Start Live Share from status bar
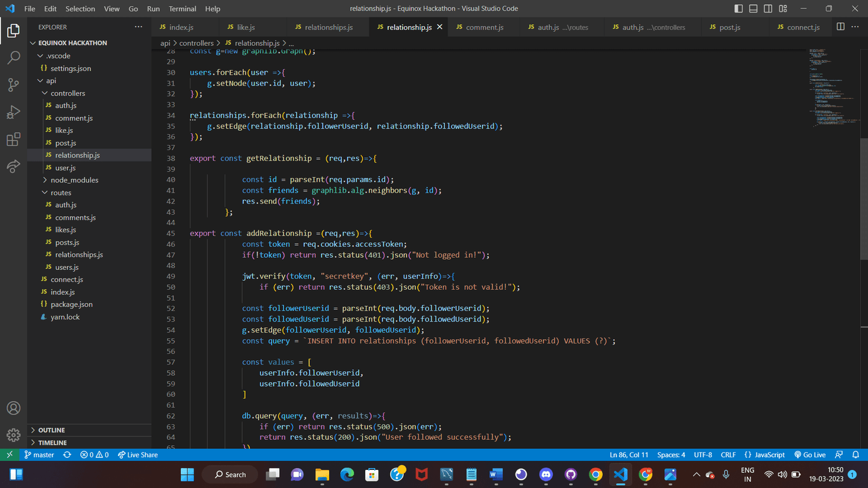Viewport: 868px width, 488px height. [138, 455]
